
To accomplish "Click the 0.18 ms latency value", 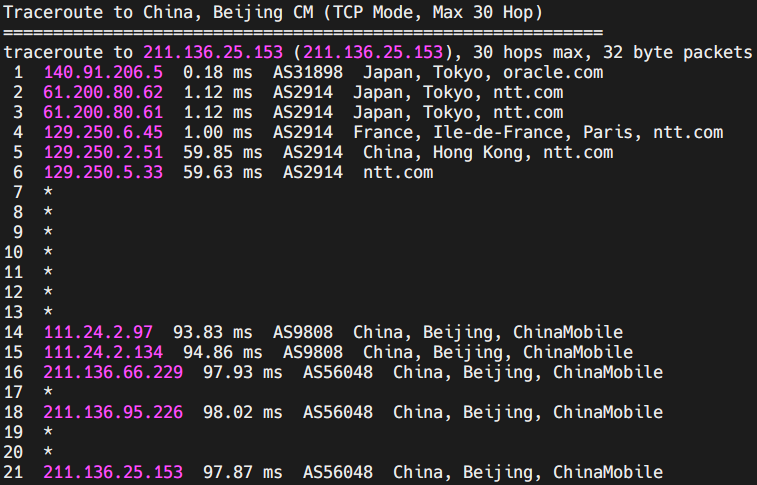I will coord(218,72).
